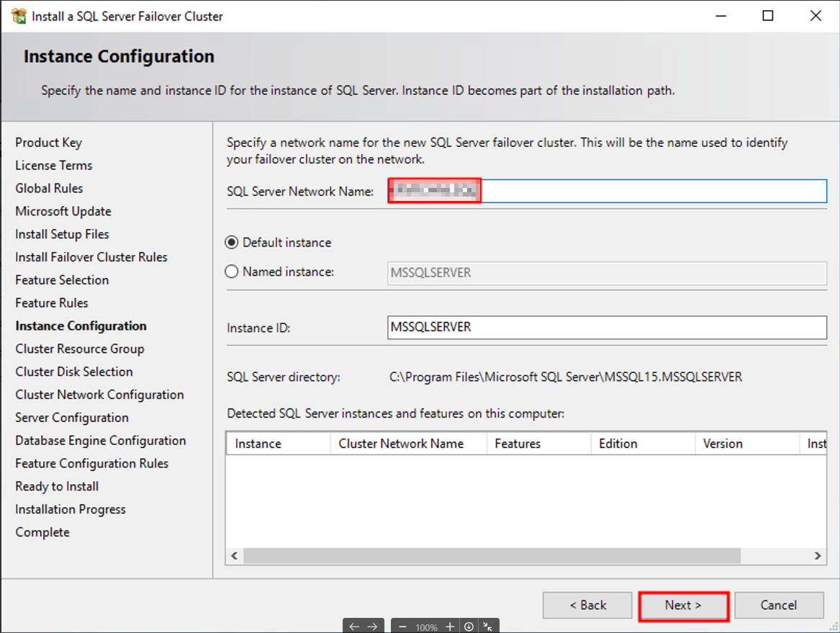Select Database Engine Configuration step
840x633 pixels.
click(101, 441)
